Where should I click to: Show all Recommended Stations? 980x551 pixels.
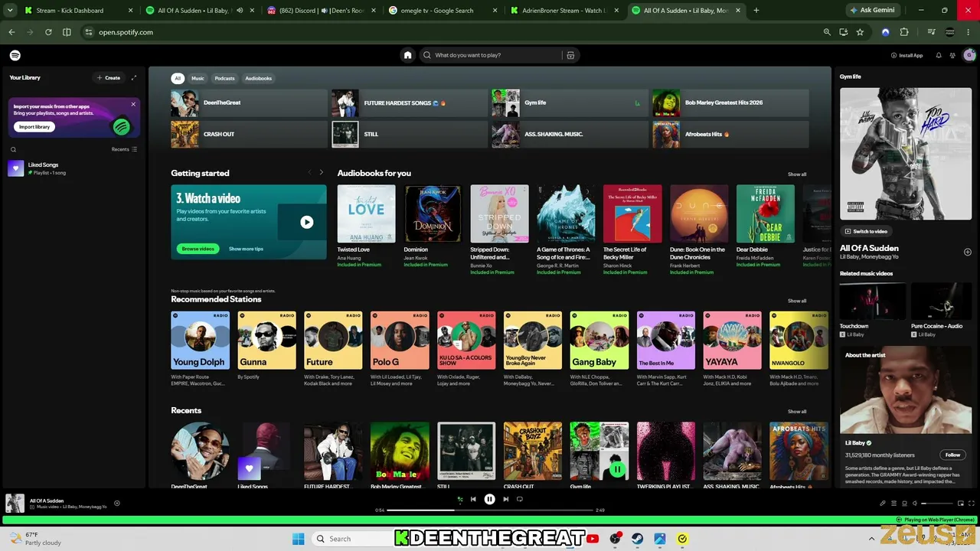797,301
